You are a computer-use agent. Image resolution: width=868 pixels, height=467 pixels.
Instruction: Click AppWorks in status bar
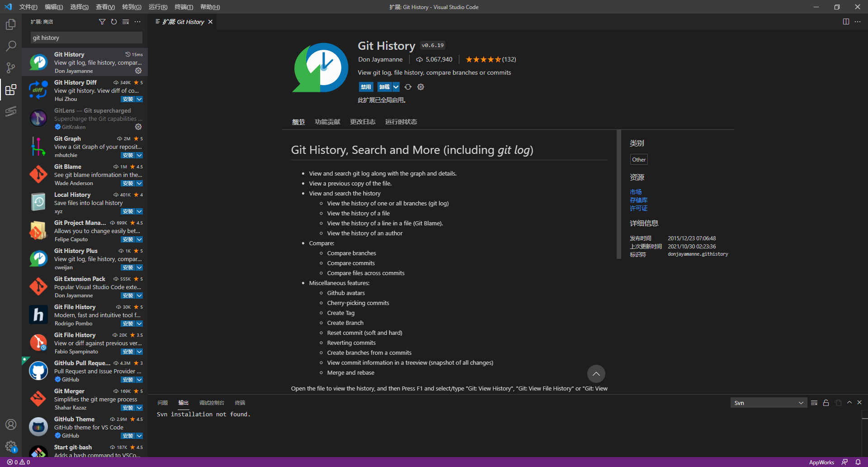pos(821,462)
